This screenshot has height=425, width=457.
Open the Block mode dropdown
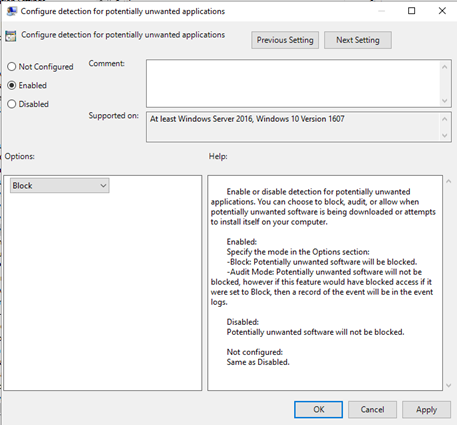(60, 186)
